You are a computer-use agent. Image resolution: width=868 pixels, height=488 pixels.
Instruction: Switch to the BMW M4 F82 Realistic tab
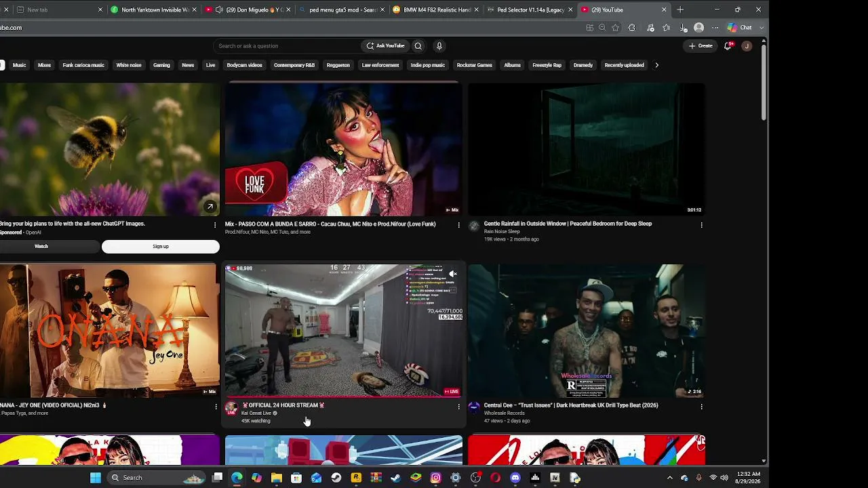435,10
